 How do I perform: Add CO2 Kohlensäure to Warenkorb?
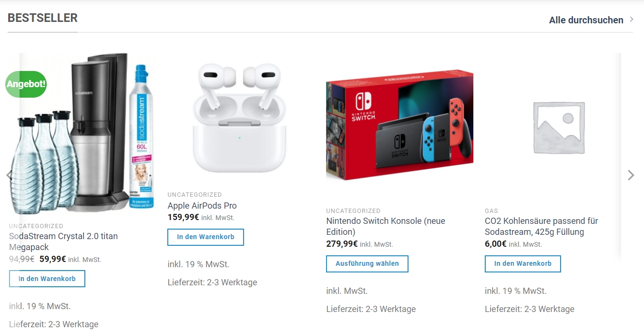tap(523, 263)
